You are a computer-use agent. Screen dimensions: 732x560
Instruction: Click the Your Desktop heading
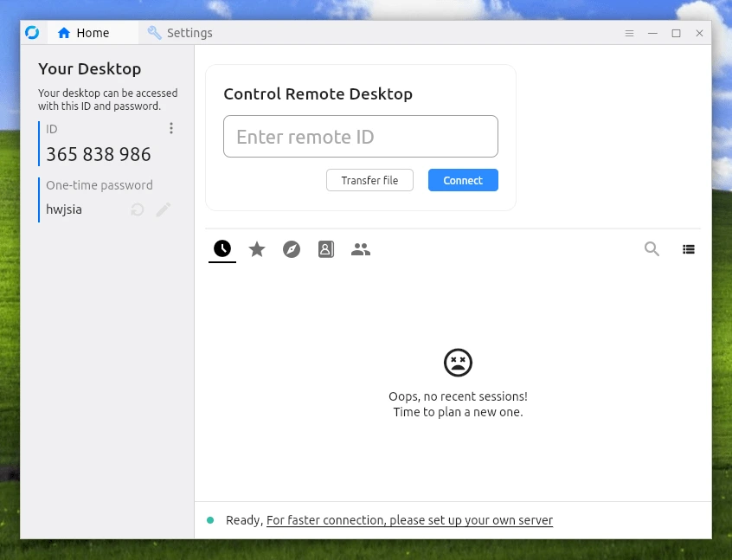coord(90,69)
